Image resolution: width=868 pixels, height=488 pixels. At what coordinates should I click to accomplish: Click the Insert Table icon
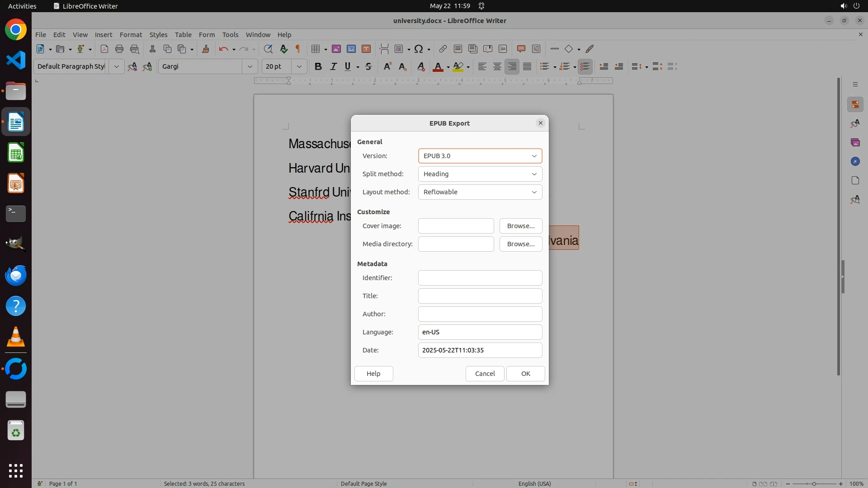pyautogui.click(x=316, y=49)
